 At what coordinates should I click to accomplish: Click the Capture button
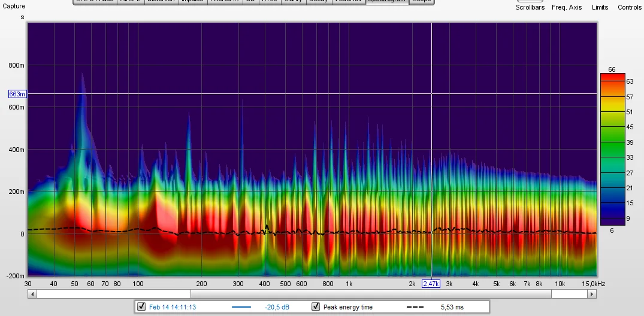(x=14, y=6)
